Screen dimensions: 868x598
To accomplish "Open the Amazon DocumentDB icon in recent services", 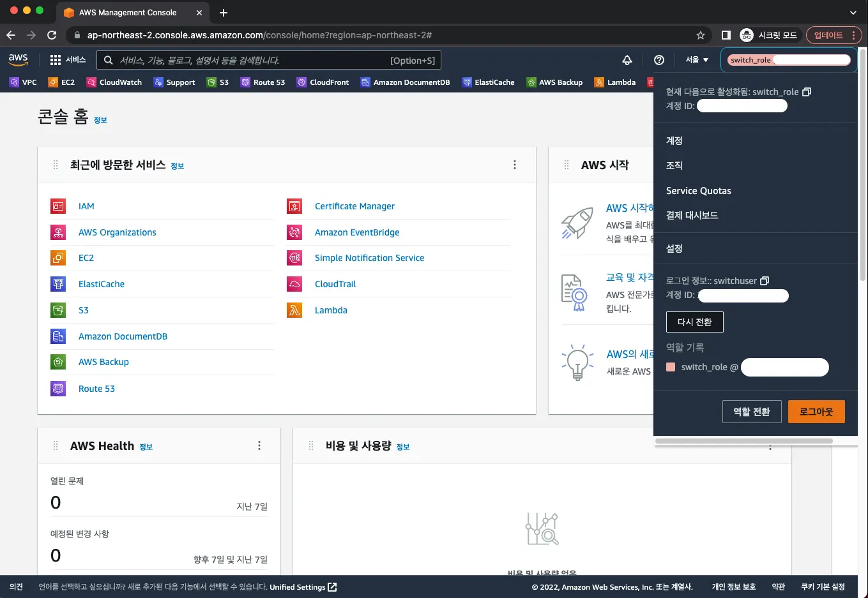I will coord(58,336).
